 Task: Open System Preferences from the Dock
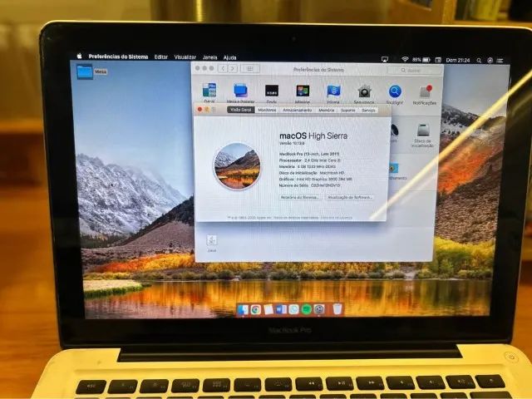point(319,309)
